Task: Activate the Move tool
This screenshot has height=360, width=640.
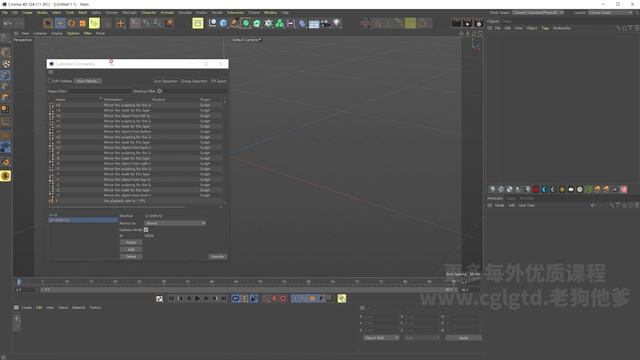Action: [60, 23]
